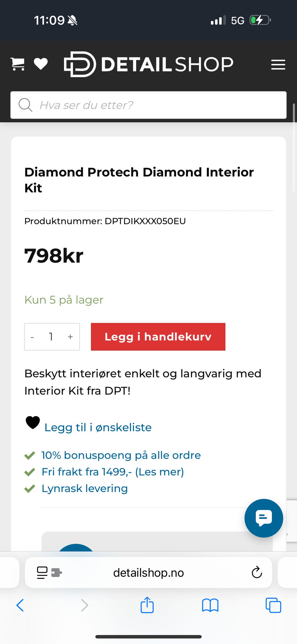The height and width of the screenshot is (644, 297).
Task: Increase quantity with the plus button
Action: [70, 337]
